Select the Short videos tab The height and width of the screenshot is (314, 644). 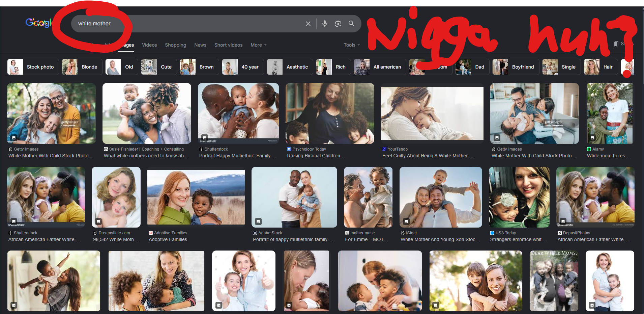click(228, 45)
